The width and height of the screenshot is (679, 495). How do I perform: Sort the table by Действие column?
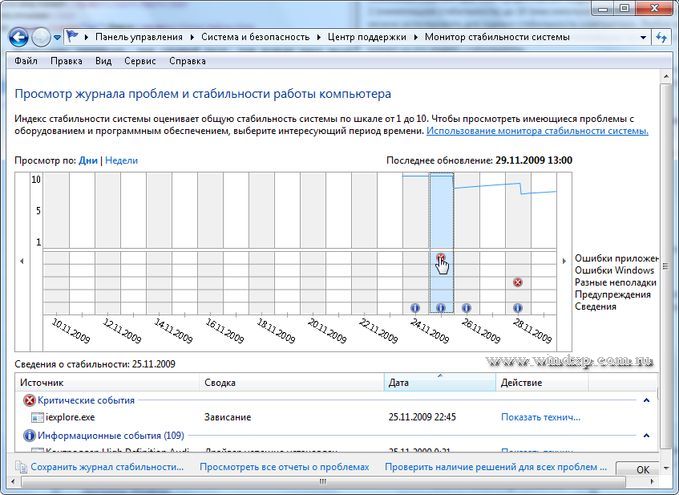pos(542,382)
